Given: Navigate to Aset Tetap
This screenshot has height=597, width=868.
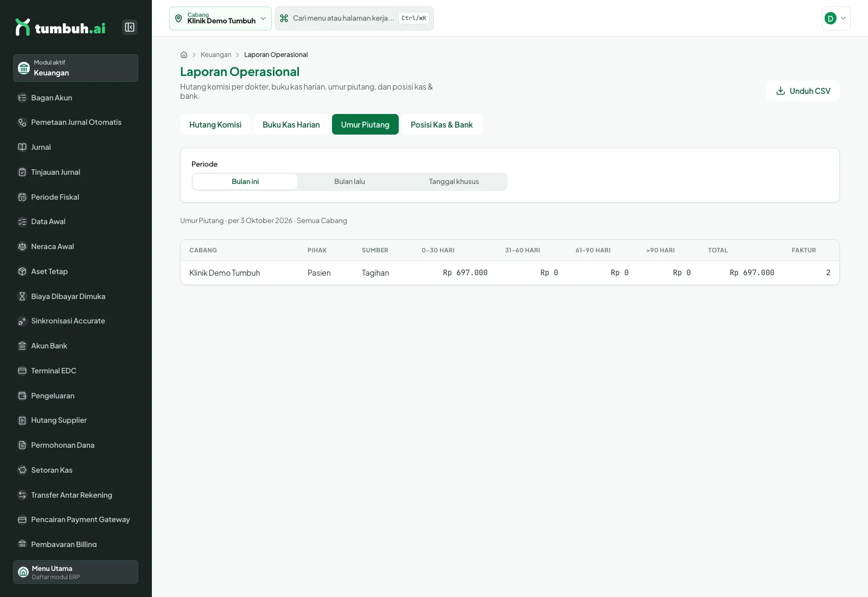Looking at the screenshot, I should [x=75, y=271].
